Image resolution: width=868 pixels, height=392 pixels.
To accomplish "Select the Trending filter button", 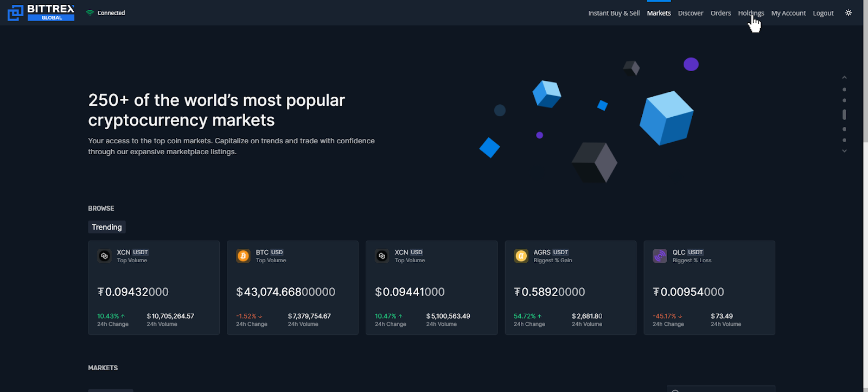I will coord(107,227).
